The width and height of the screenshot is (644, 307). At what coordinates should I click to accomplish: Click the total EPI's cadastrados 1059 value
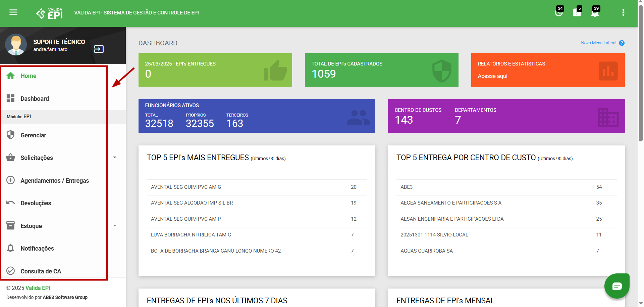tap(323, 74)
